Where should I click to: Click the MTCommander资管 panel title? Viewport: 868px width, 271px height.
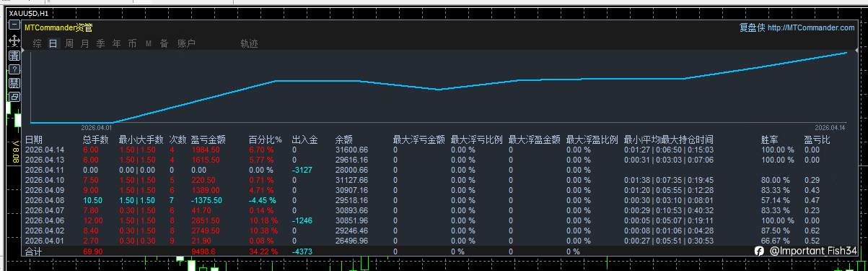[58, 27]
